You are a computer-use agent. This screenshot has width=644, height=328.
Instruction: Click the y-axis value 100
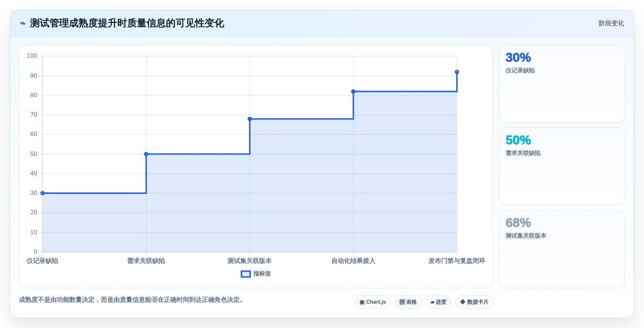[32, 56]
